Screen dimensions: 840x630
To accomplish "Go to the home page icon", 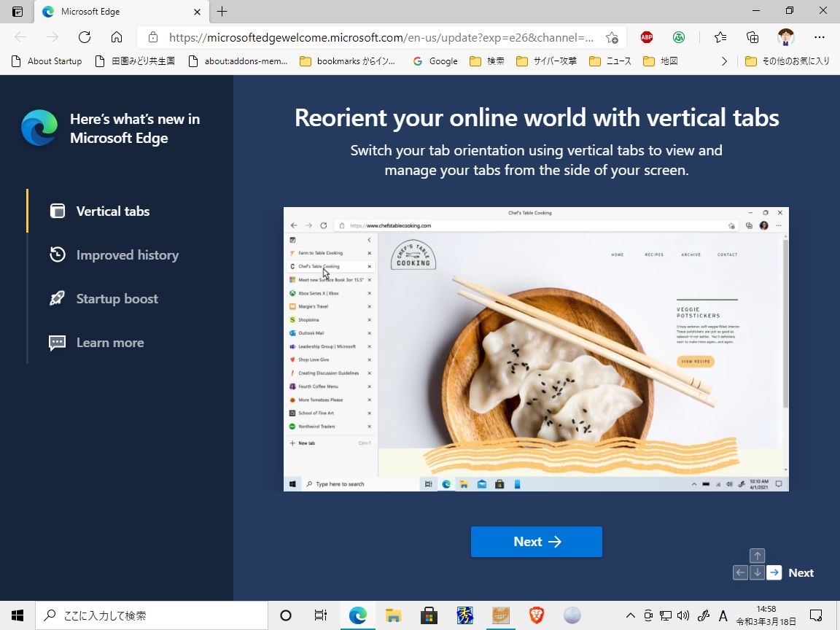I will (x=116, y=37).
